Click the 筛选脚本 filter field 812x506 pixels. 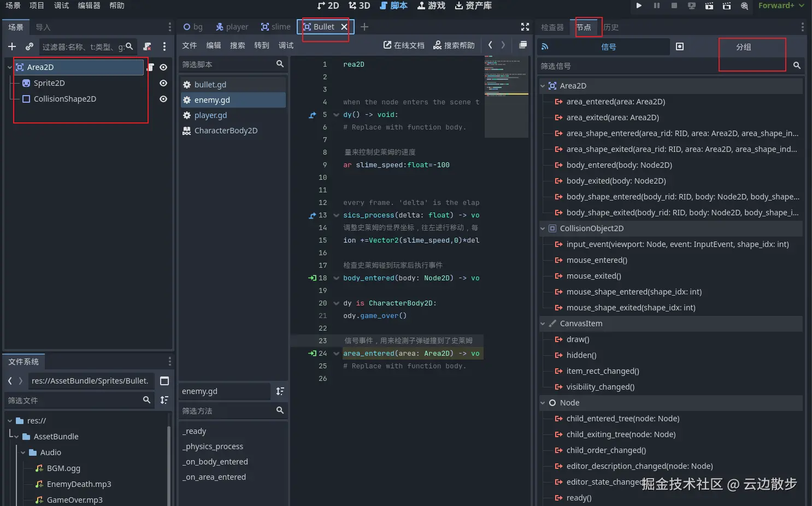point(233,64)
